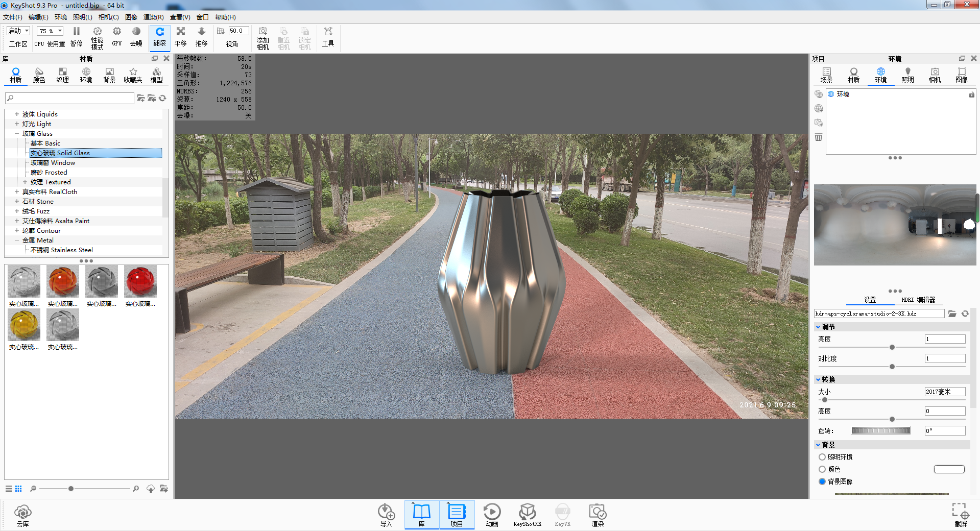Collapse the 转换 section
The height and width of the screenshot is (531, 980).
(818, 379)
